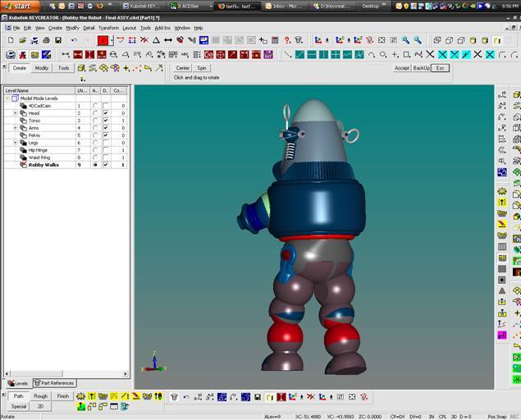Toggle display checkbox for Robby Walks level
Screen dimensions: 521x420
pos(105,165)
